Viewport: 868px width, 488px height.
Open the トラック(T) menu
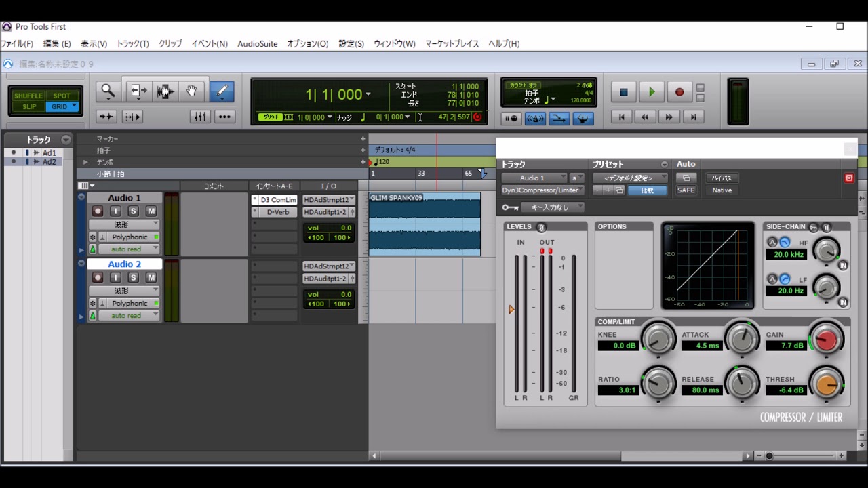pos(133,43)
